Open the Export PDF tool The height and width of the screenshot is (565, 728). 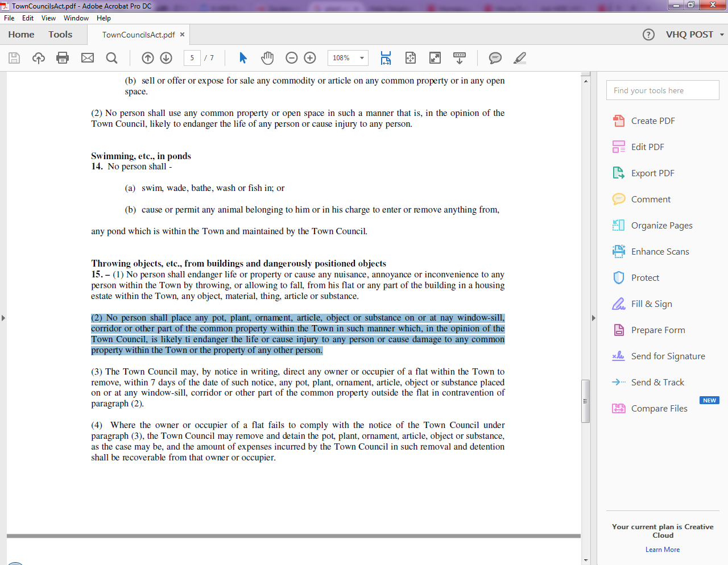click(652, 173)
